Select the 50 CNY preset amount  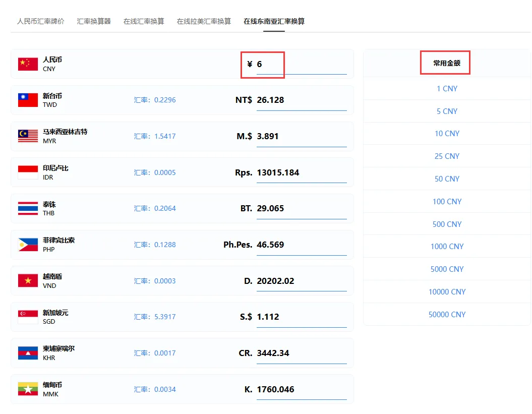(447, 179)
